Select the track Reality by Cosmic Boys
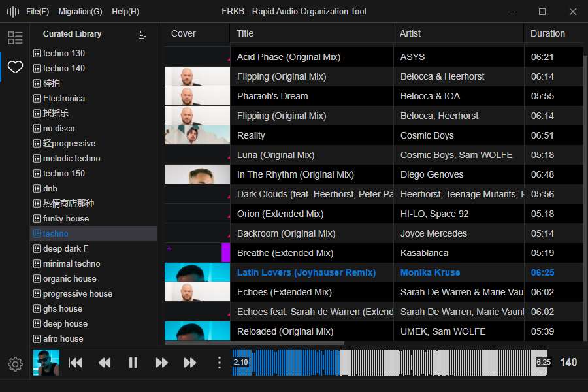Screen dimensions: 588x392 point(251,135)
